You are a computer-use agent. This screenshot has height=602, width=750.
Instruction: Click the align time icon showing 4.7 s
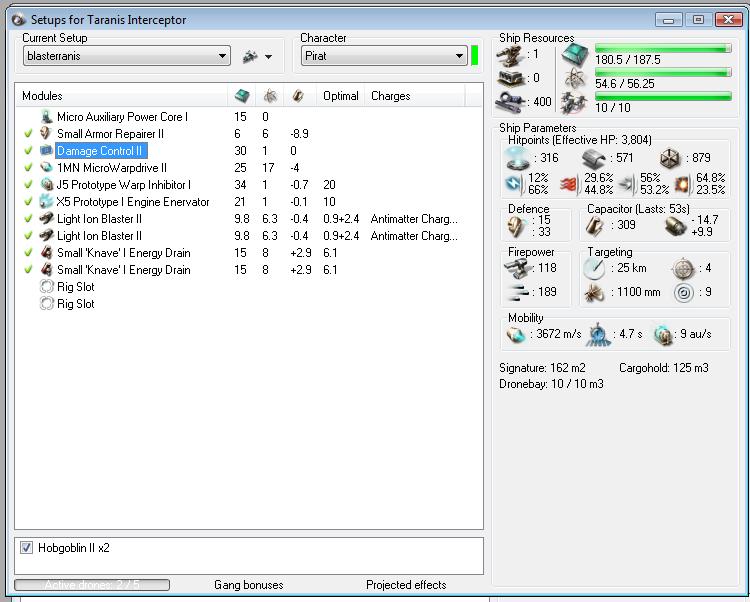coord(599,335)
